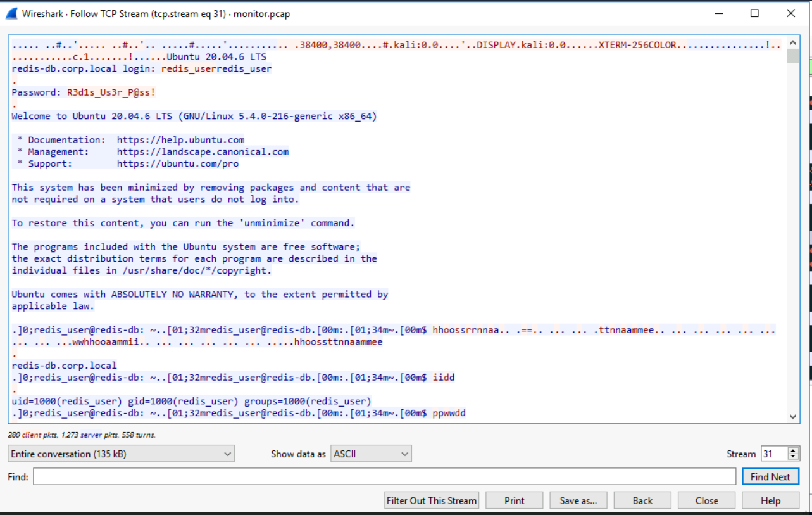The width and height of the screenshot is (812, 515).
Task: Click the Save as... button
Action: 578,500
